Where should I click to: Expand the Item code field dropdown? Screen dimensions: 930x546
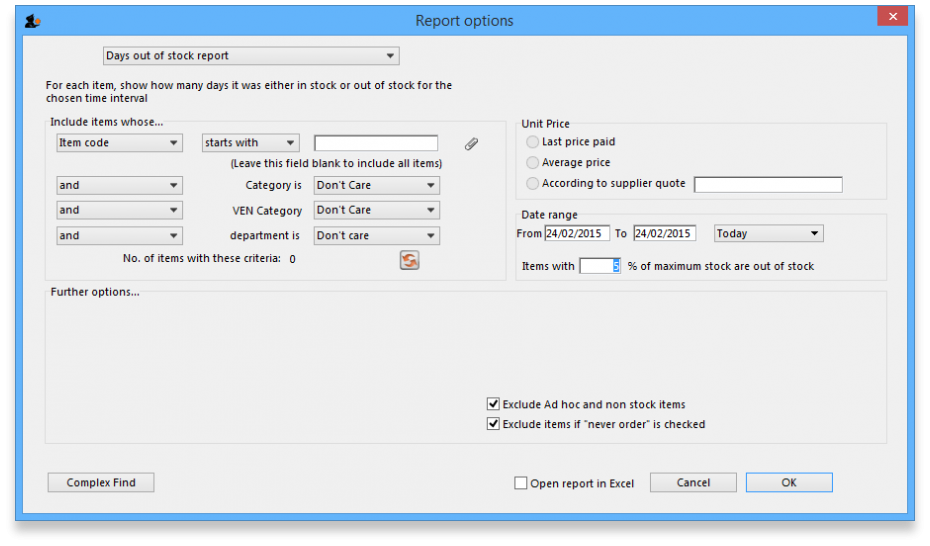pyautogui.click(x=119, y=143)
